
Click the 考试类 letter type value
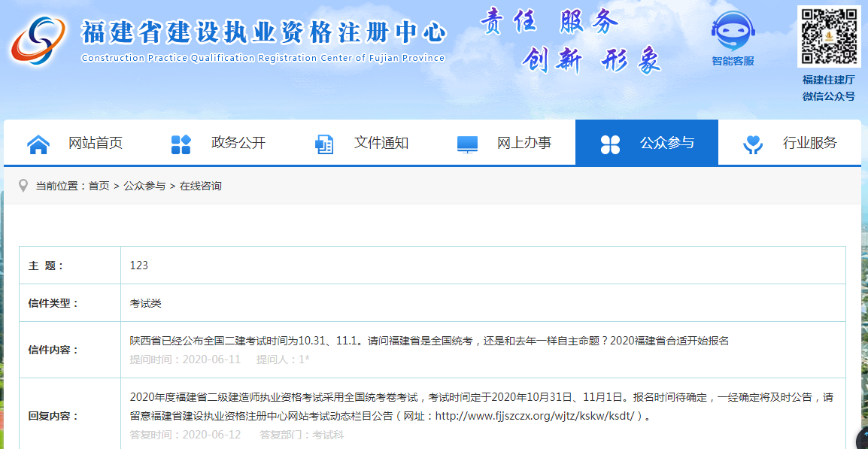(146, 303)
